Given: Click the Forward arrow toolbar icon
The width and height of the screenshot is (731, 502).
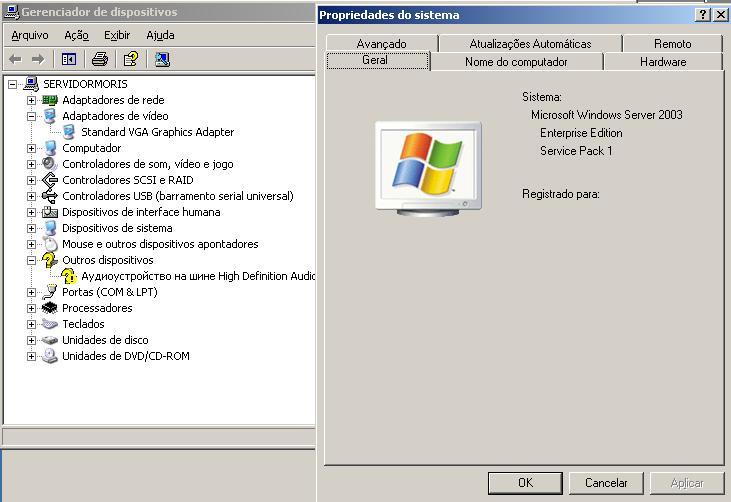Looking at the screenshot, I should point(38,59).
